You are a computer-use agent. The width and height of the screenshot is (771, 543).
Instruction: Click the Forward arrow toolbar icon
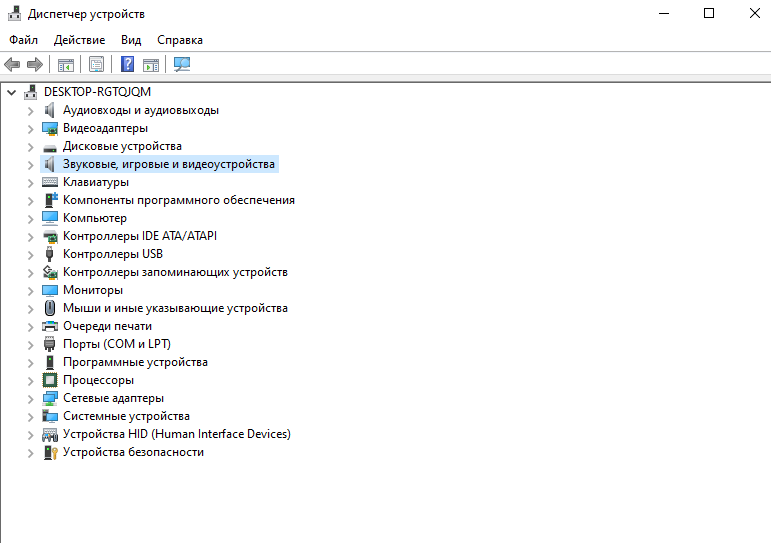pyautogui.click(x=35, y=64)
